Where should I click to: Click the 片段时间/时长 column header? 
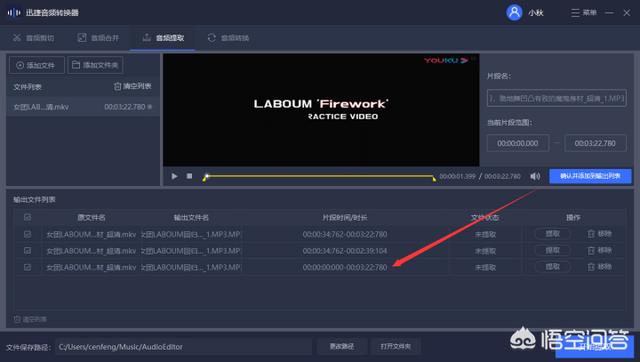click(345, 218)
